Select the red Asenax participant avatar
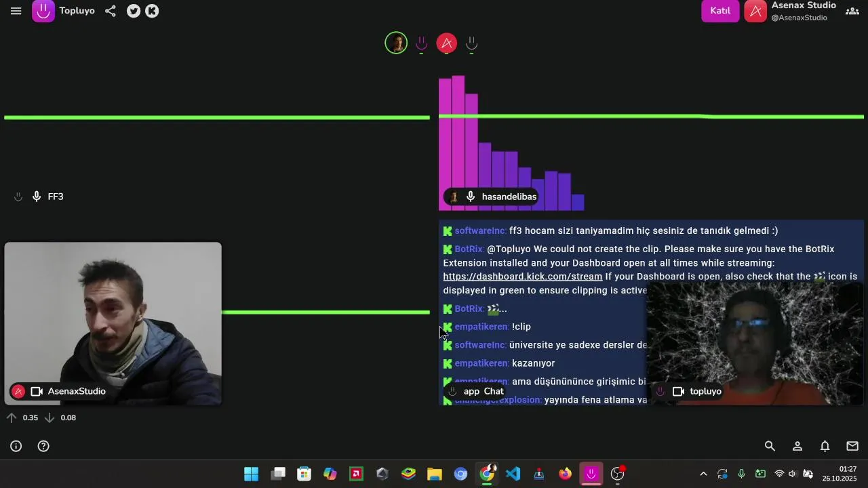The image size is (868, 488). [447, 43]
